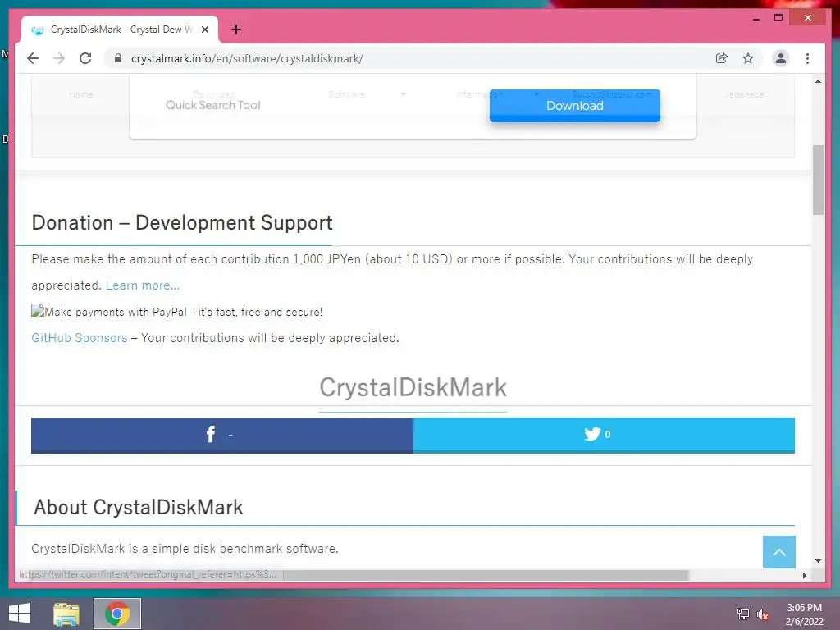Open the taskbar clock and date

(804, 614)
